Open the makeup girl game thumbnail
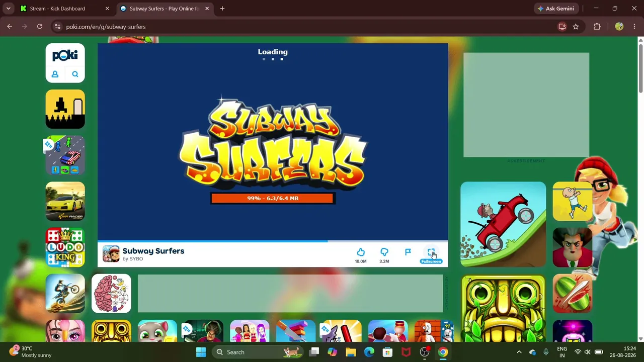Image resolution: width=644 pixels, height=362 pixels. [65, 331]
